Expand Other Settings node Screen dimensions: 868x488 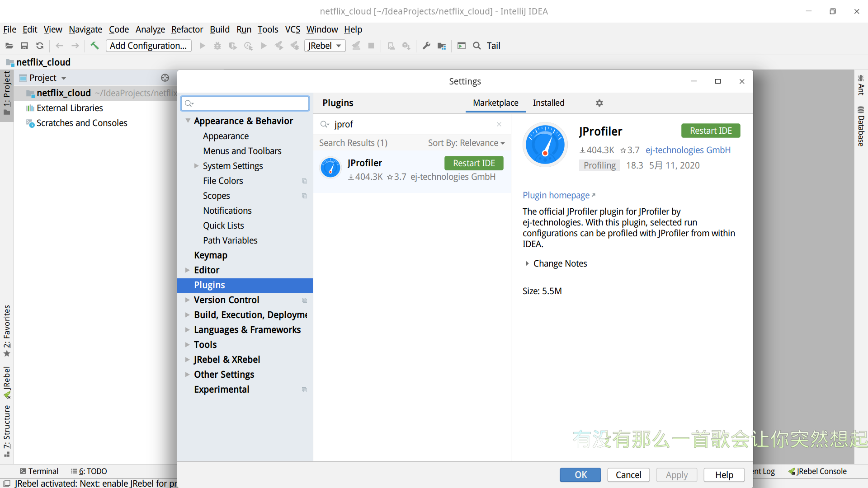187,375
